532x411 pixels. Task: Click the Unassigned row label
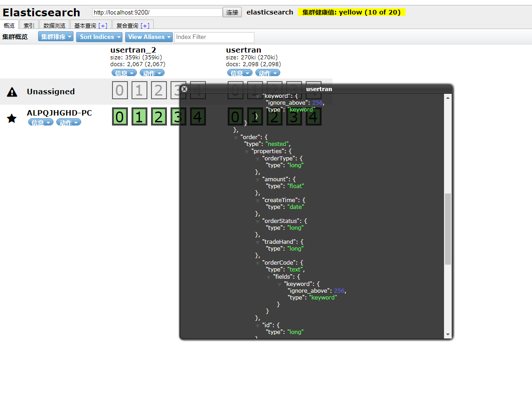point(51,92)
